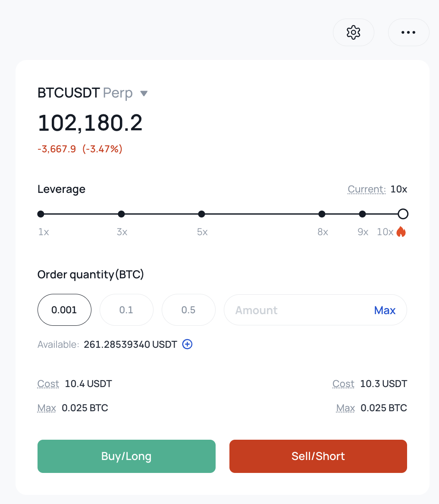Click Max in the Amount field
Image resolution: width=439 pixels, height=504 pixels.
(385, 310)
